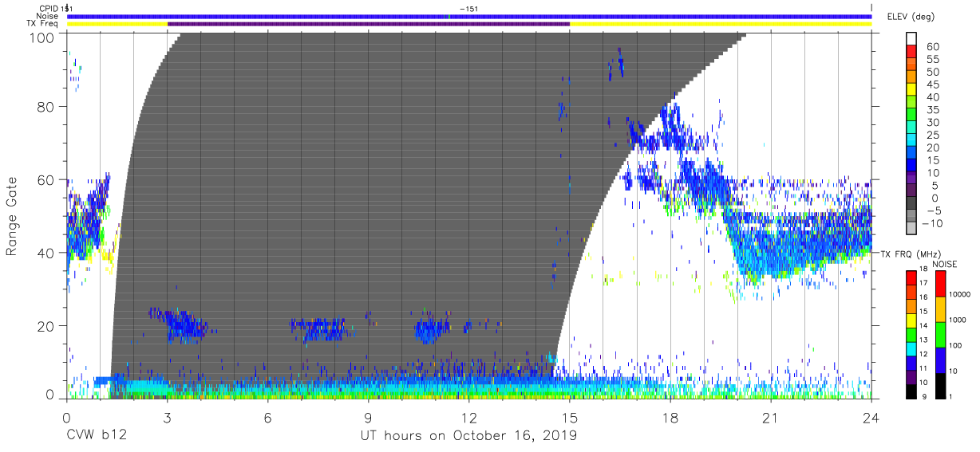Click the dark gray ELEV colorbar segment between -5 and 0
Screen dimensions: 980x452
[x=912, y=204]
